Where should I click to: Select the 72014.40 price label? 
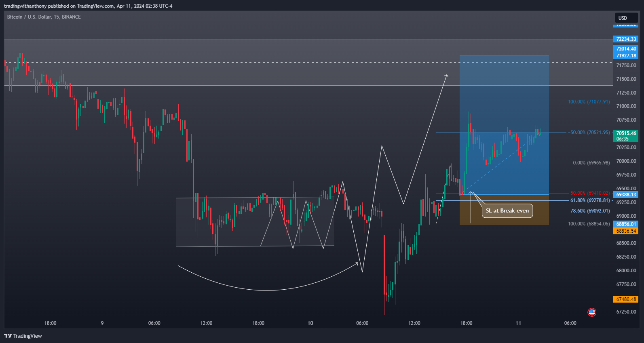[626, 49]
